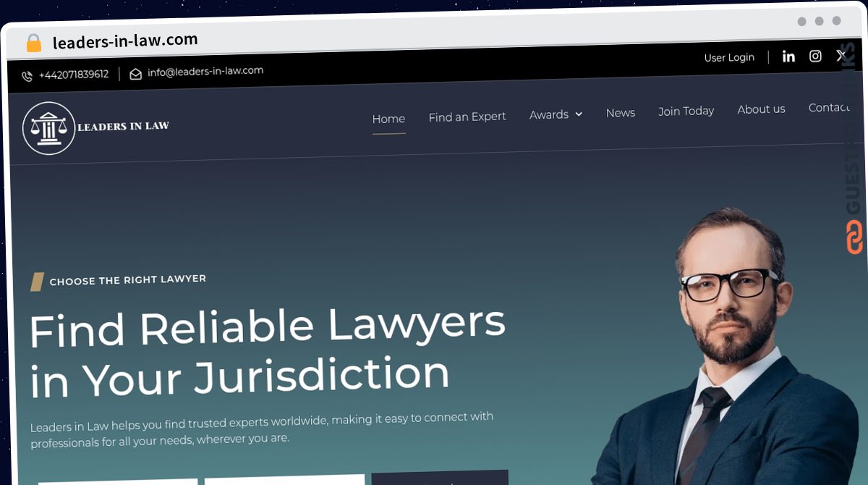This screenshot has height=485, width=868.
Task: Open the About us page
Action: point(761,109)
